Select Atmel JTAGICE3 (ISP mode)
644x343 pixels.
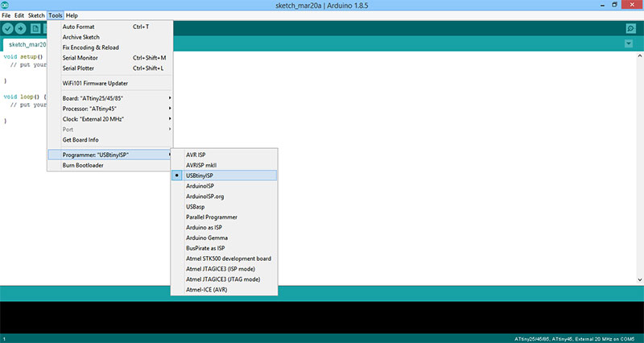point(225,269)
